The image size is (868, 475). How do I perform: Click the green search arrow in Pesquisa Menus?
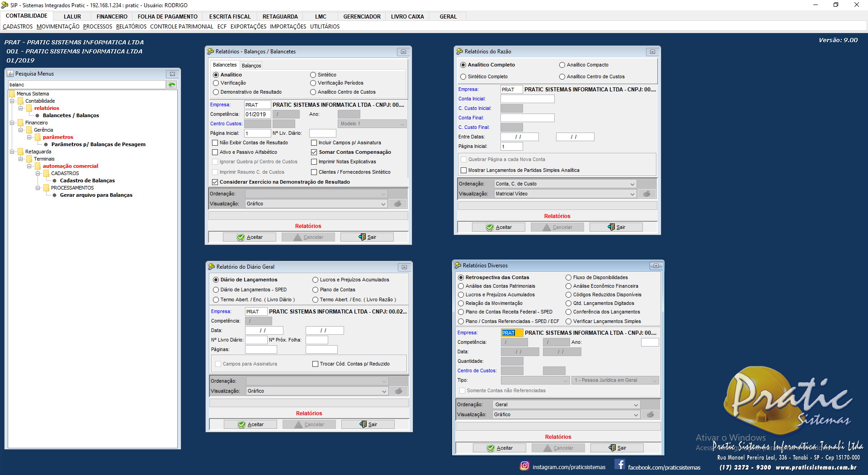(172, 85)
